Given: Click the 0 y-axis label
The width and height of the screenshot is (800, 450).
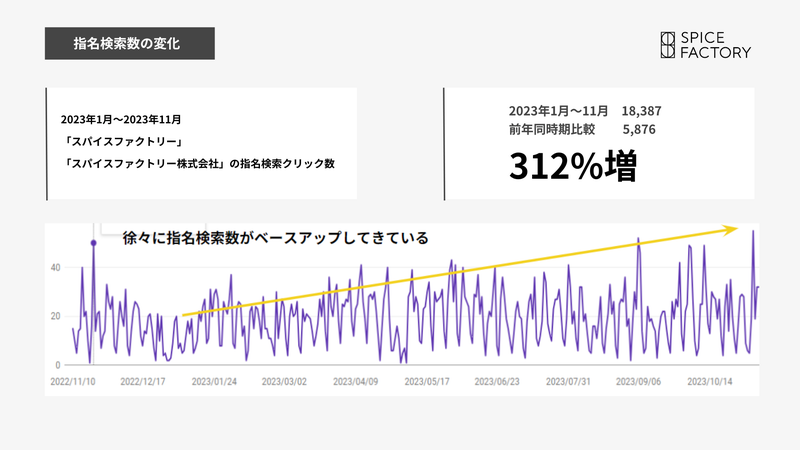Looking at the screenshot, I should click(58, 365).
